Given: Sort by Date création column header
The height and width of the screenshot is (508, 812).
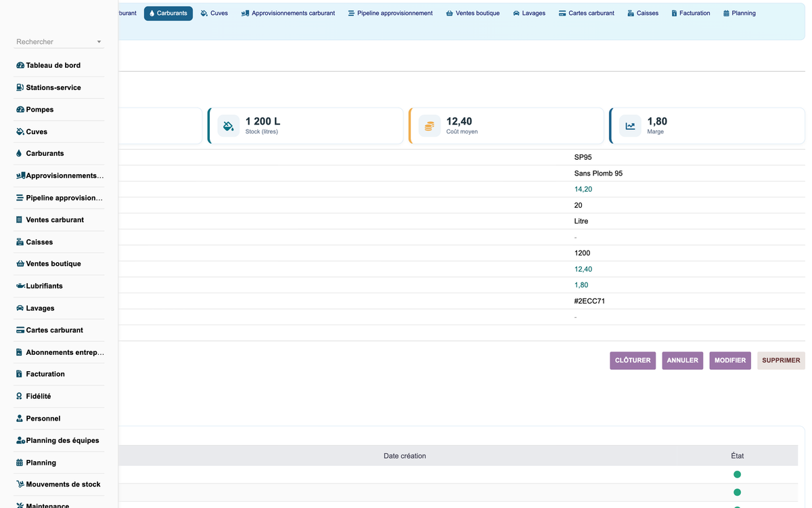Looking at the screenshot, I should tap(405, 456).
